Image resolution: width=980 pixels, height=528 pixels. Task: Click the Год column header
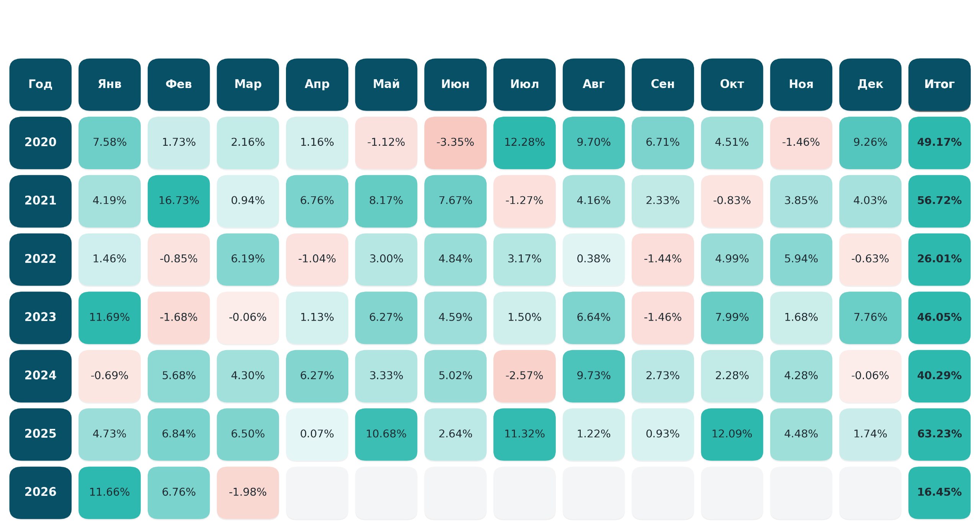tap(40, 84)
